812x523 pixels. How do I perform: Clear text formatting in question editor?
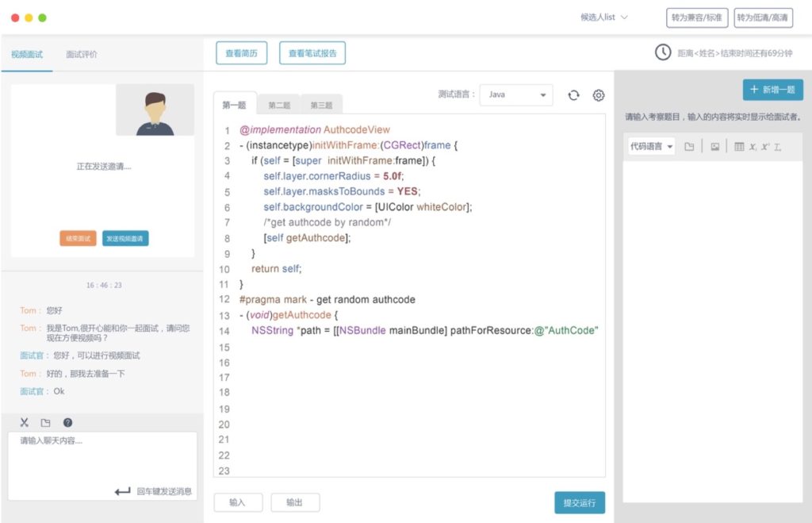[778, 147]
